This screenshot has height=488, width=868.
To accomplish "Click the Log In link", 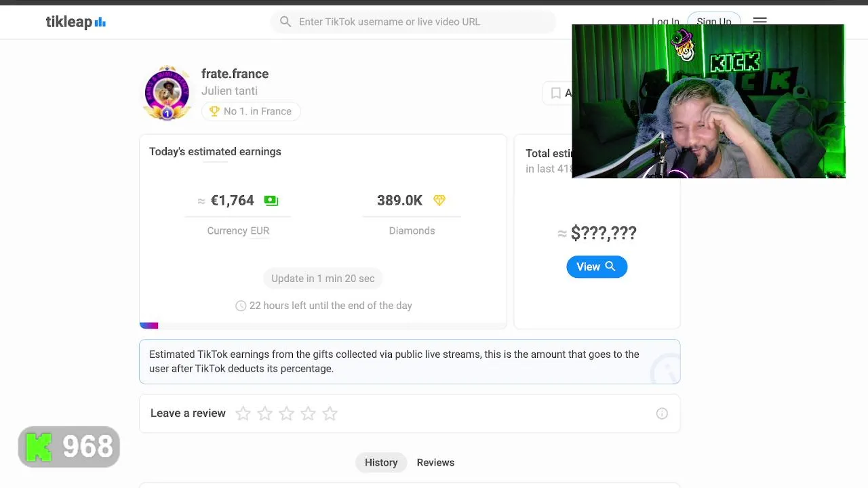I will click(665, 20).
